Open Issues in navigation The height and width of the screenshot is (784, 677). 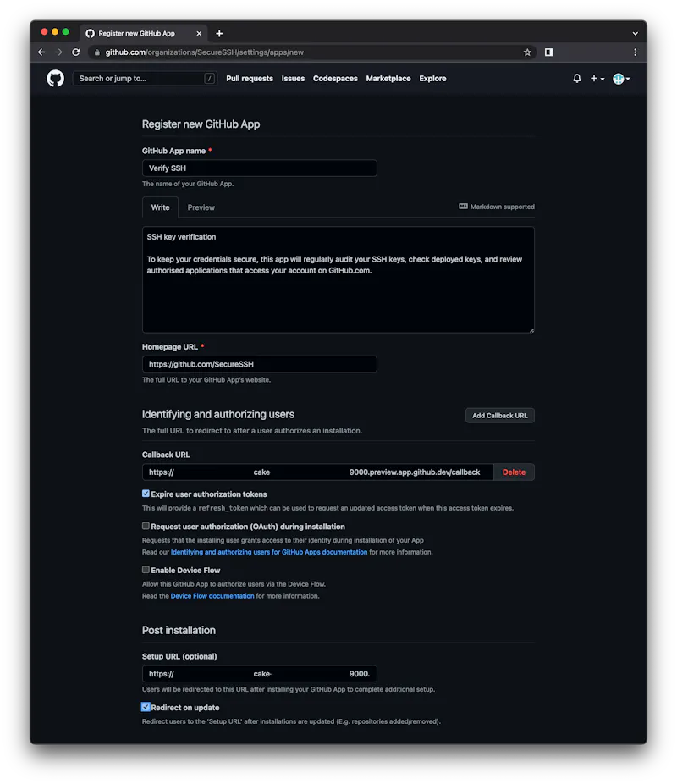[293, 79]
